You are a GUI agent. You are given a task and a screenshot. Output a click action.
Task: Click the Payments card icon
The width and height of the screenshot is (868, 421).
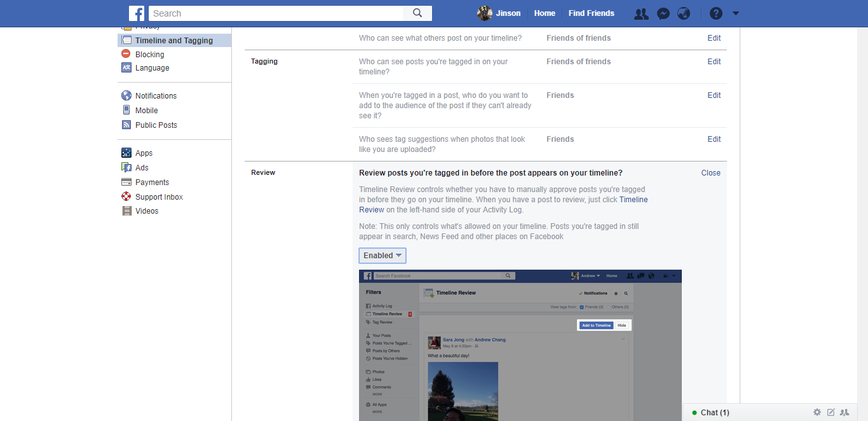tap(126, 182)
